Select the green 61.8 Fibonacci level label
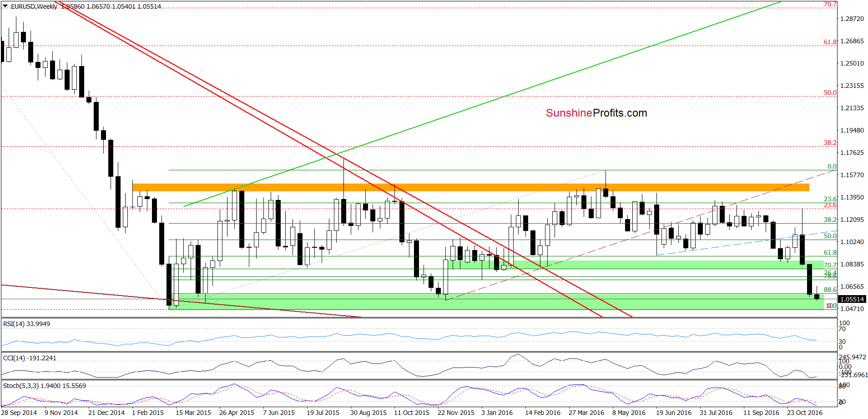 [830, 252]
